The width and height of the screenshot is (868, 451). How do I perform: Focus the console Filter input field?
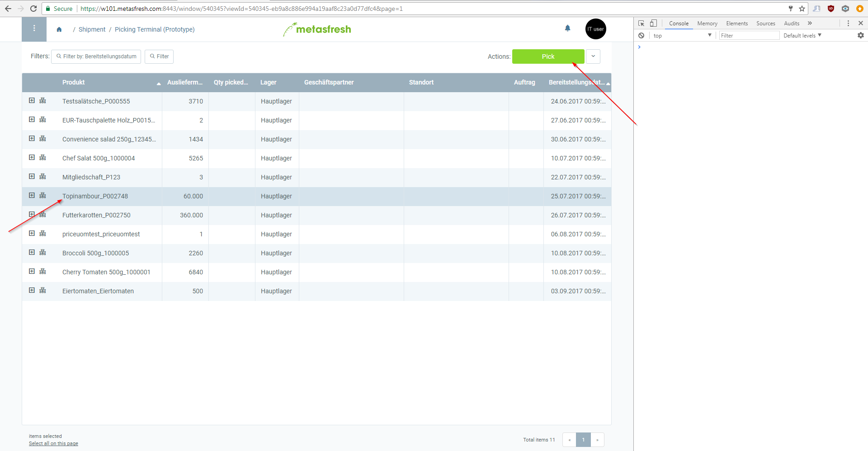(749, 35)
